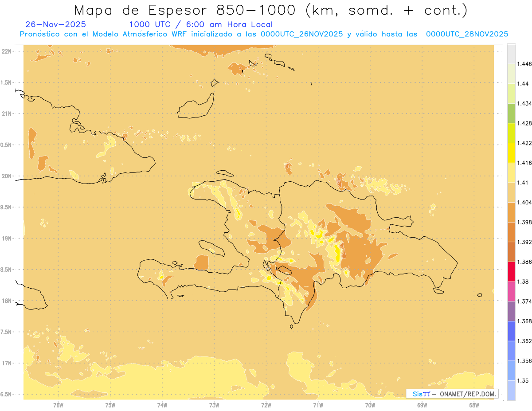Click the 69W longitude axis label
This screenshot has width=532, height=411.
(422, 405)
